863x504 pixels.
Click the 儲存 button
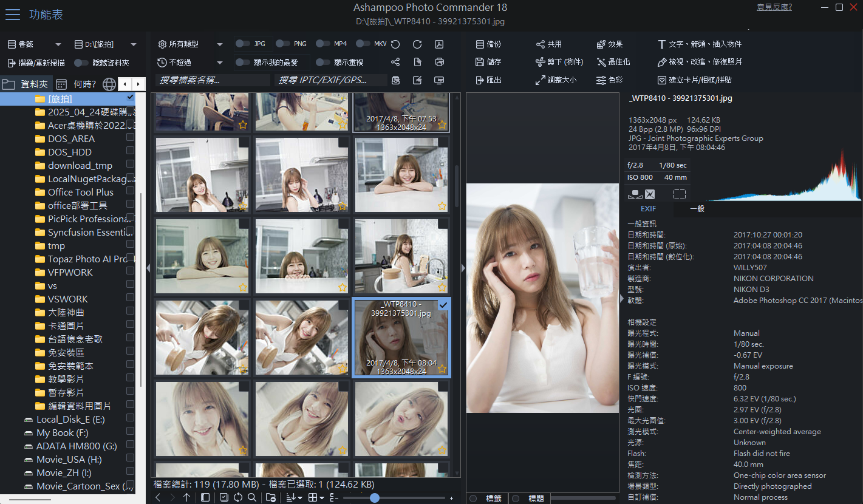(488, 62)
